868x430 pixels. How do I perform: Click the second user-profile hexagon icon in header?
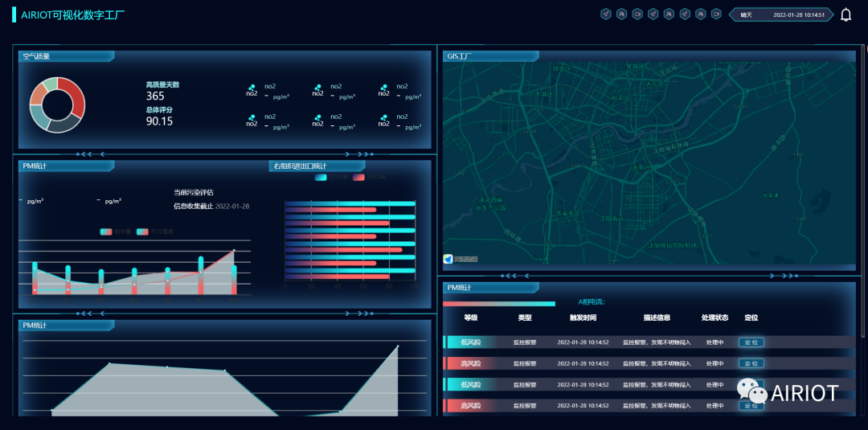pos(669,14)
